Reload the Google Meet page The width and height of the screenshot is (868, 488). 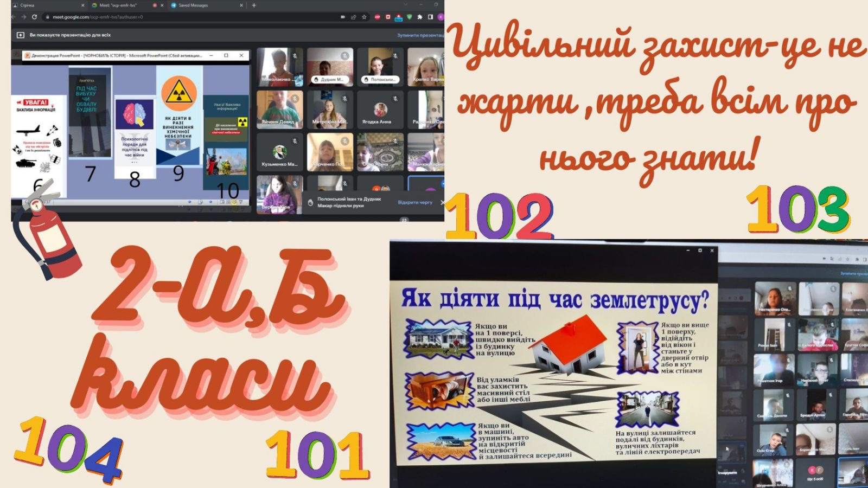coord(35,17)
